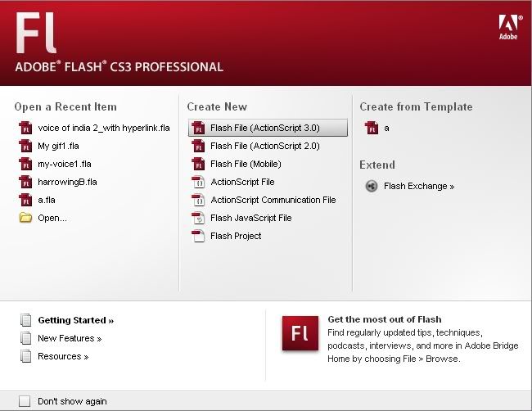The image size is (532, 411).
Task: Click the 'Don't show again' label text
Action: [72, 401]
